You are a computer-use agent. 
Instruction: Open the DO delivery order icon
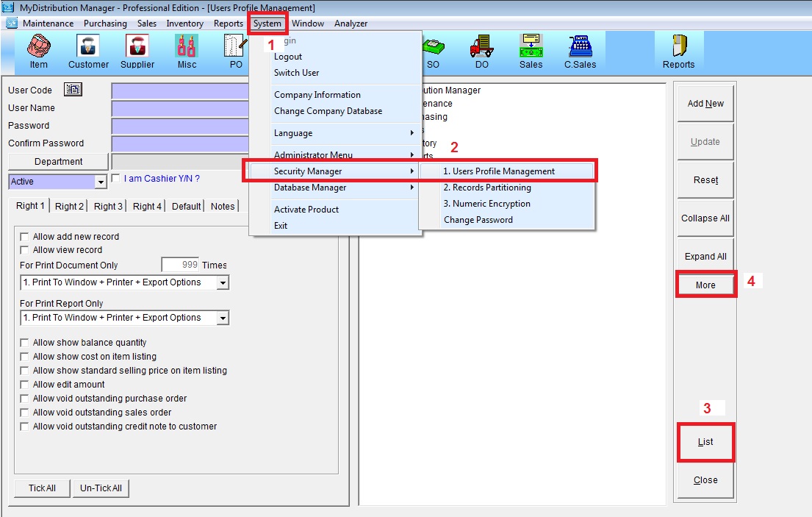tap(481, 51)
